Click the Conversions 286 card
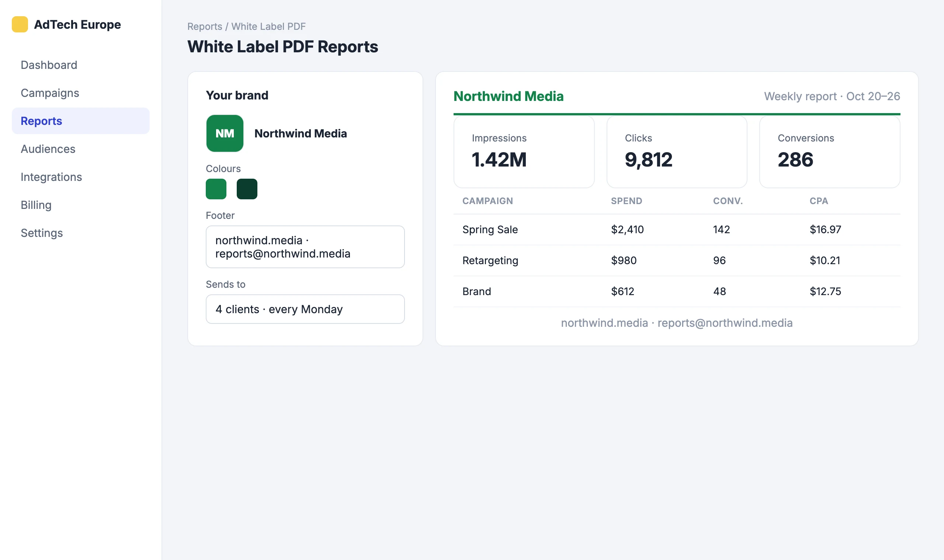The height and width of the screenshot is (560, 944). coord(830,152)
